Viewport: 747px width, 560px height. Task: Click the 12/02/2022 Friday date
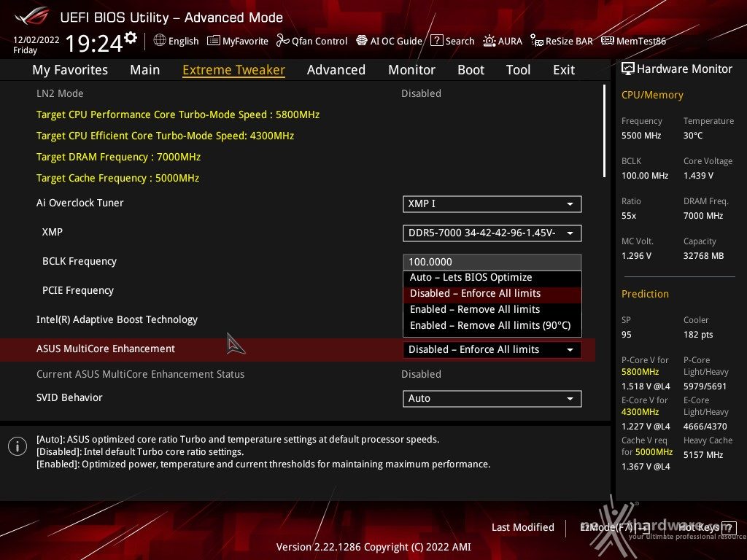[36, 44]
